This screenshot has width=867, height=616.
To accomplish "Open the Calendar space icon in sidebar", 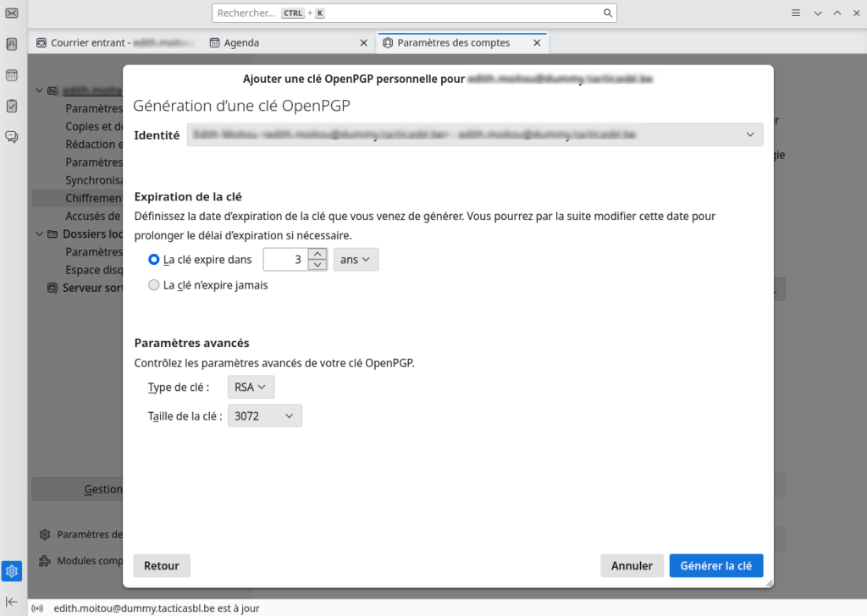I will click(x=12, y=75).
